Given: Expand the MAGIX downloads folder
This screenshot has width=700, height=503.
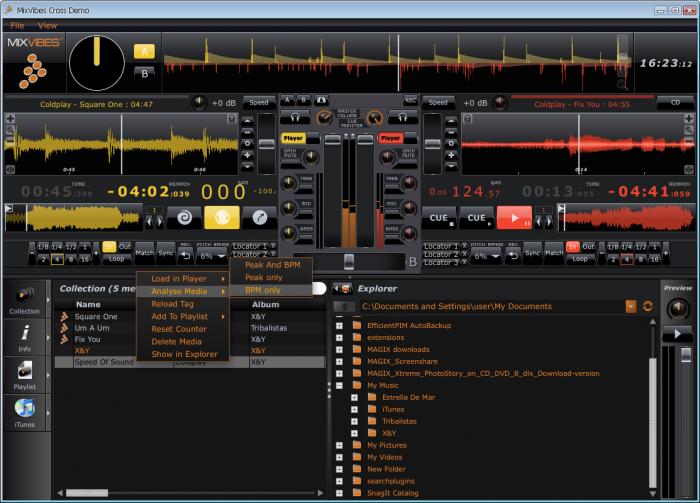Looking at the screenshot, I should tap(339, 349).
